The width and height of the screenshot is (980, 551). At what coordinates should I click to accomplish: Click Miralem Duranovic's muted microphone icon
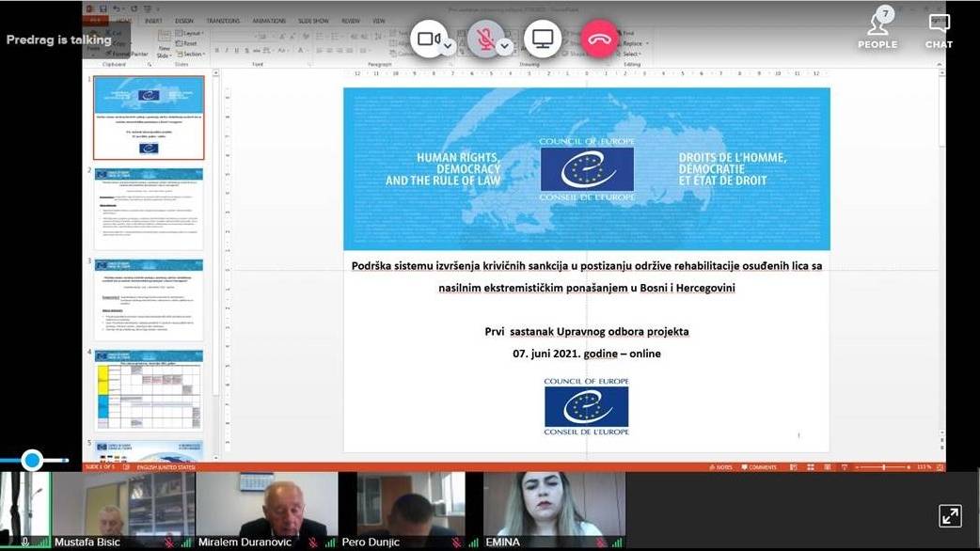313,543
